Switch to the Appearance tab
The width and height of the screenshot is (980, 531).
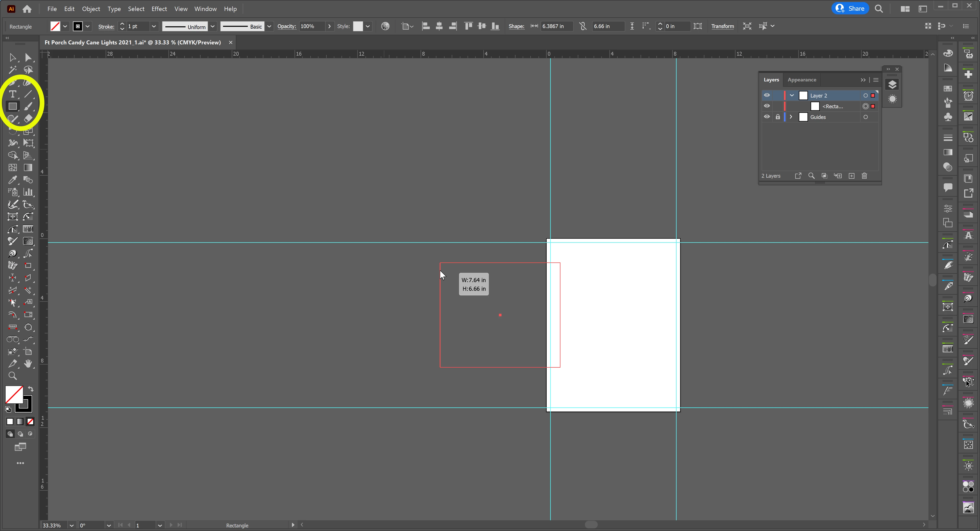tap(802, 80)
